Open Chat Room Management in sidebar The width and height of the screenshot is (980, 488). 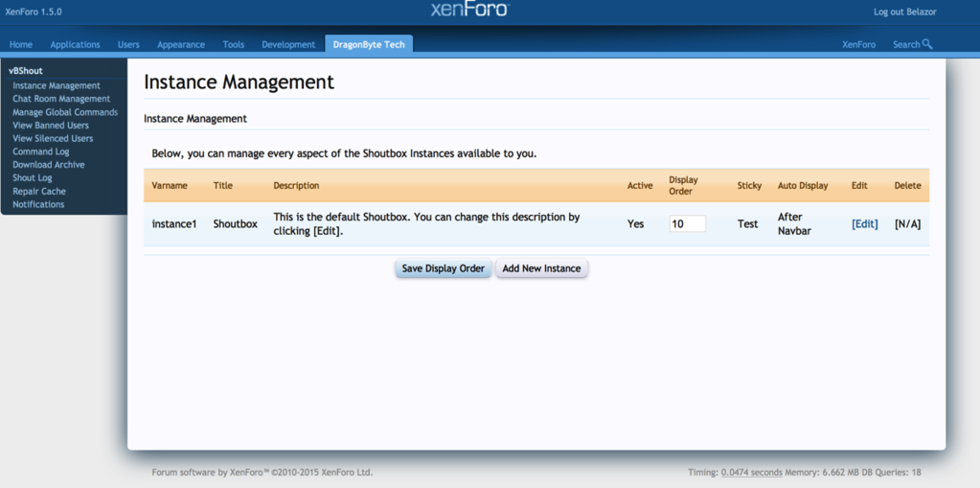point(61,99)
